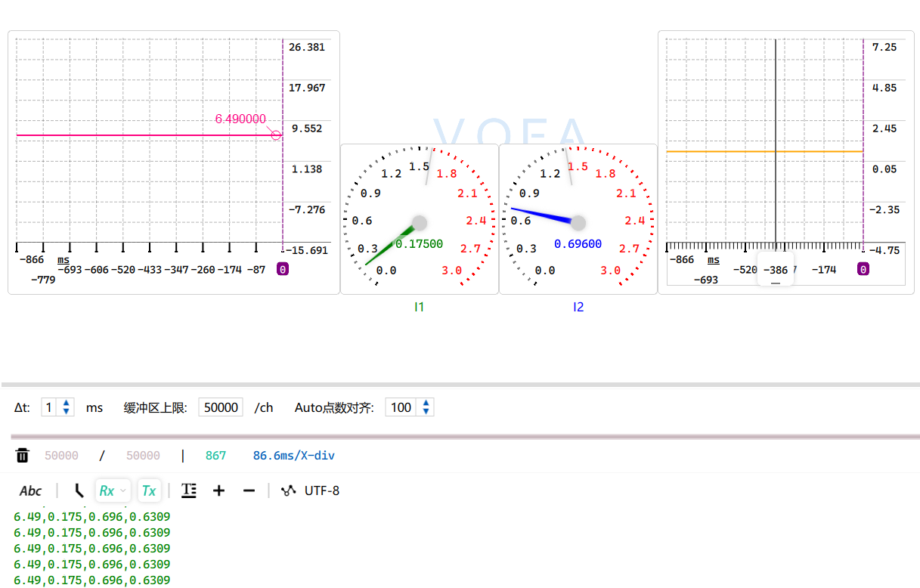920x588 pixels.
Task: Click the buffer limit 50000 field
Action: tap(221, 407)
